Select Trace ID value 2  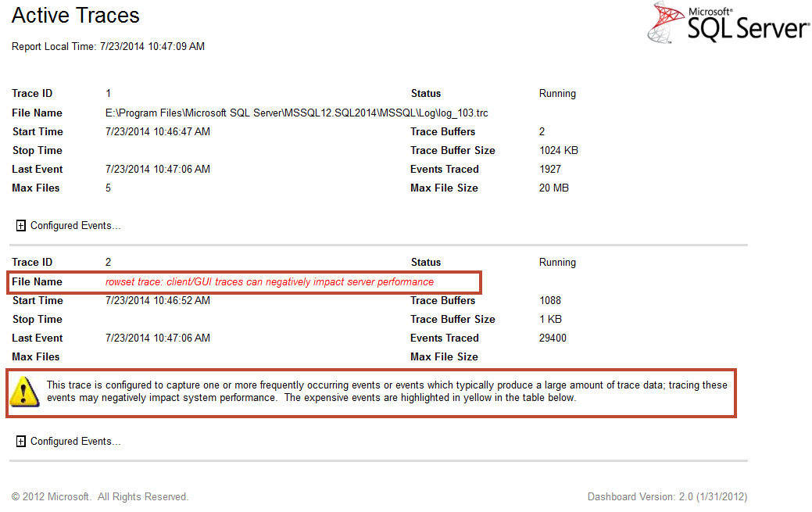point(108,263)
